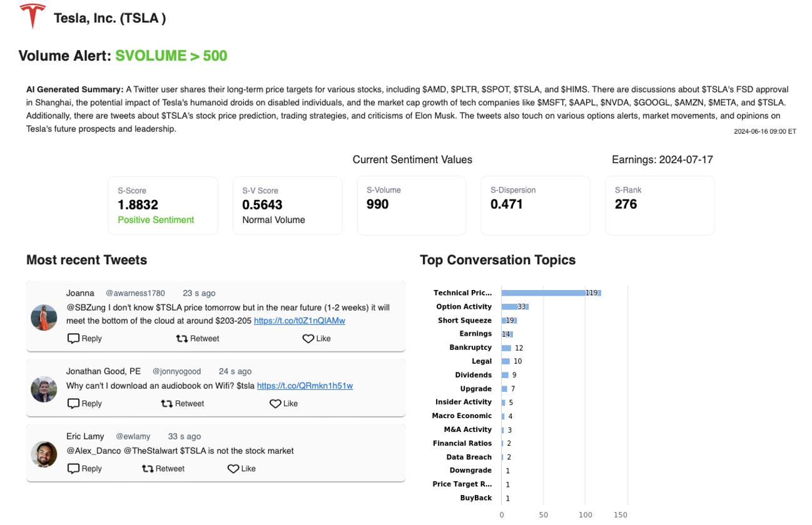Click the Option Activity chart bar

(514, 307)
